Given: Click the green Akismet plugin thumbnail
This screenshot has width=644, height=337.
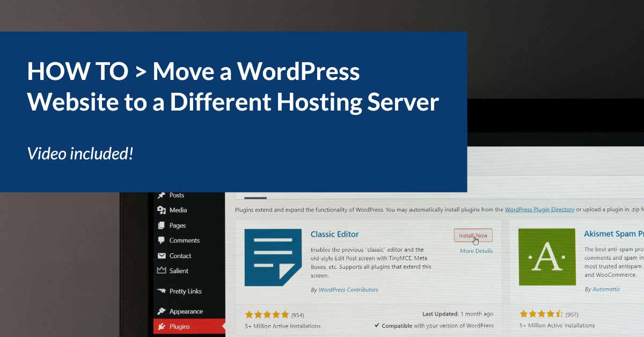Looking at the screenshot, I should (547, 257).
